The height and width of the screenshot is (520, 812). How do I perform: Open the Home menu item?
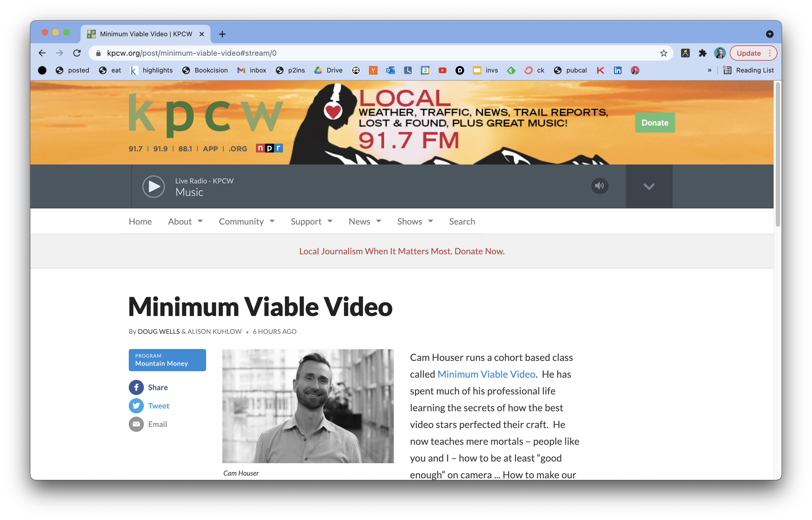click(x=140, y=221)
